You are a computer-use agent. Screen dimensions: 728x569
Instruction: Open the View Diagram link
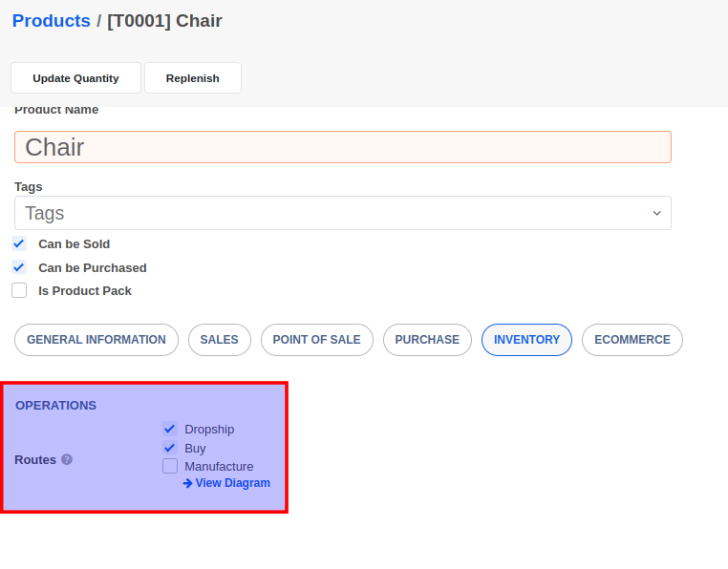pos(227,483)
